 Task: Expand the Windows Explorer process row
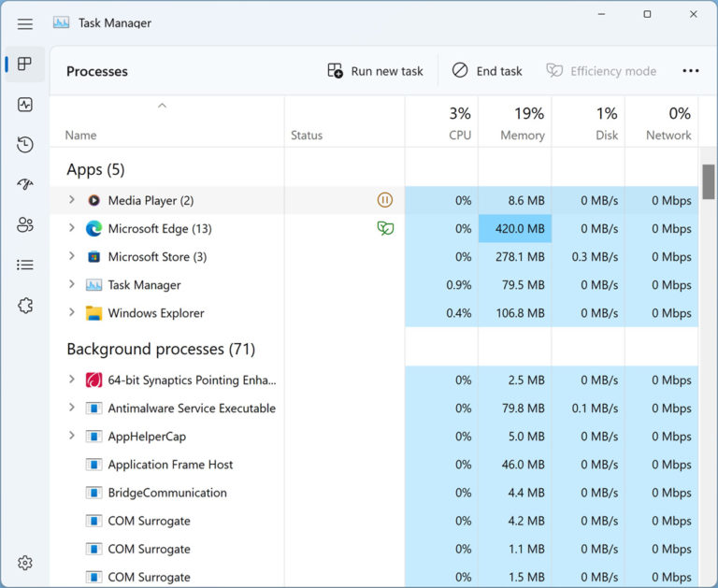(x=71, y=312)
